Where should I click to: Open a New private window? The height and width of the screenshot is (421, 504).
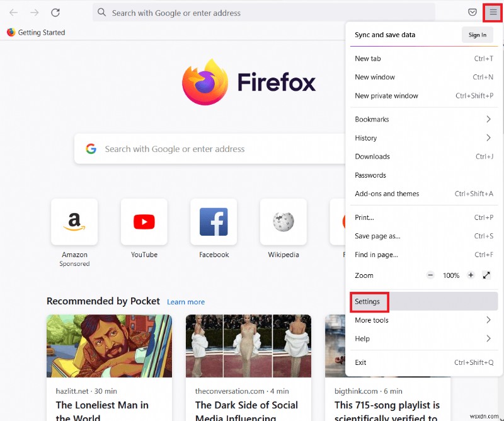tap(386, 96)
